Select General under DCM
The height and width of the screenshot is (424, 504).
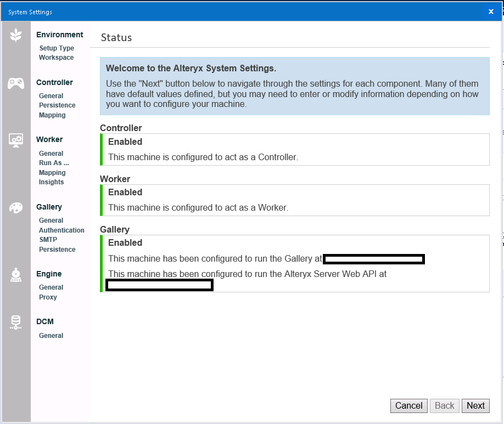click(x=51, y=335)
